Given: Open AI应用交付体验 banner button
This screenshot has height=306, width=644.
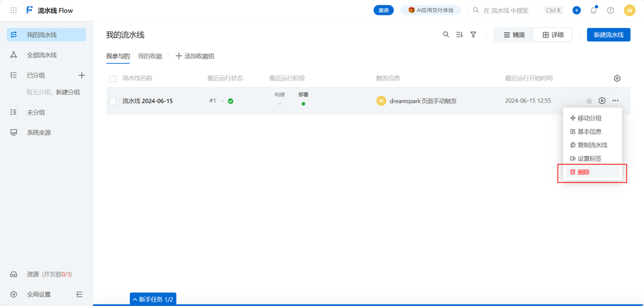Looking at the screenshot, I should point(431,10).
